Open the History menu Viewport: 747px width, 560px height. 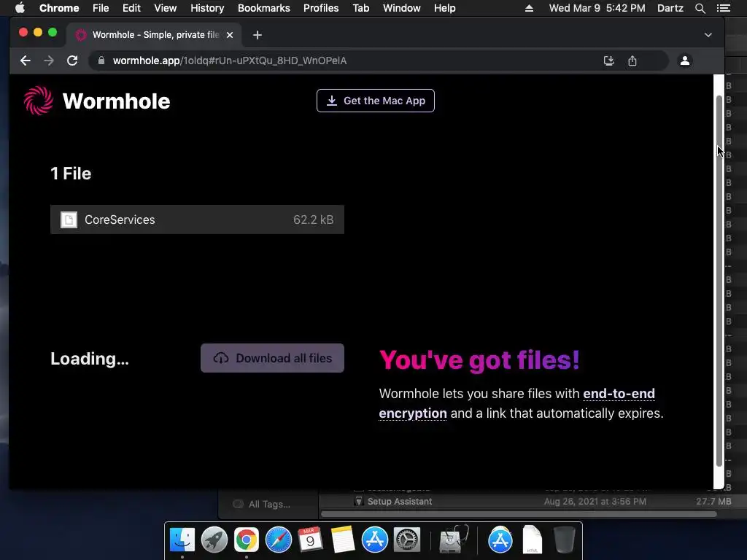207,8
